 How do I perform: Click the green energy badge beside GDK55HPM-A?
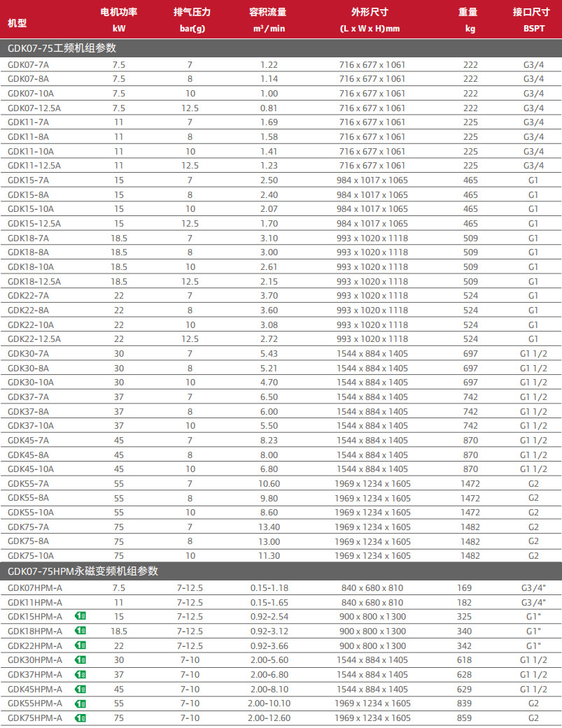pos(81,704)
